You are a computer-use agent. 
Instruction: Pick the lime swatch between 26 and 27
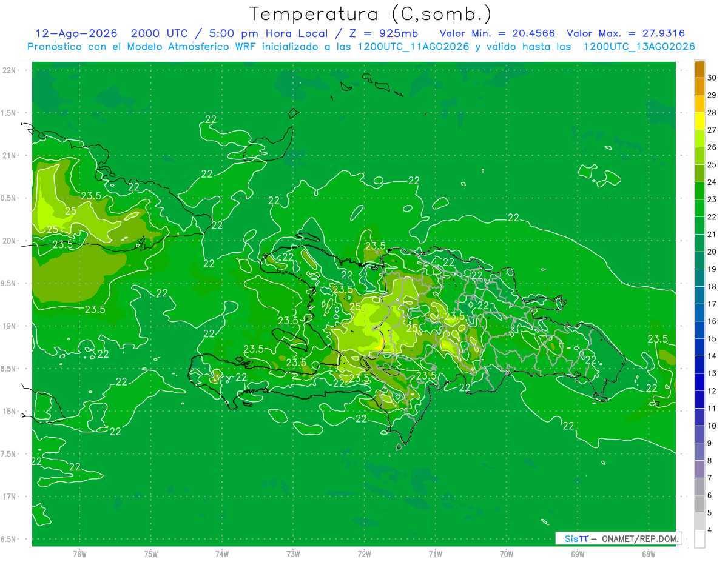699,138
